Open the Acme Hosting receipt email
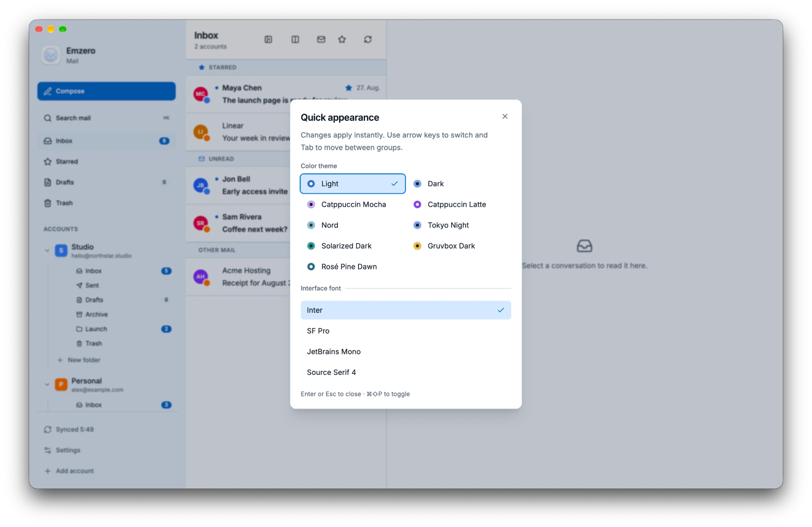Screen dimensions: 812x527 click(x=239, y=277)
